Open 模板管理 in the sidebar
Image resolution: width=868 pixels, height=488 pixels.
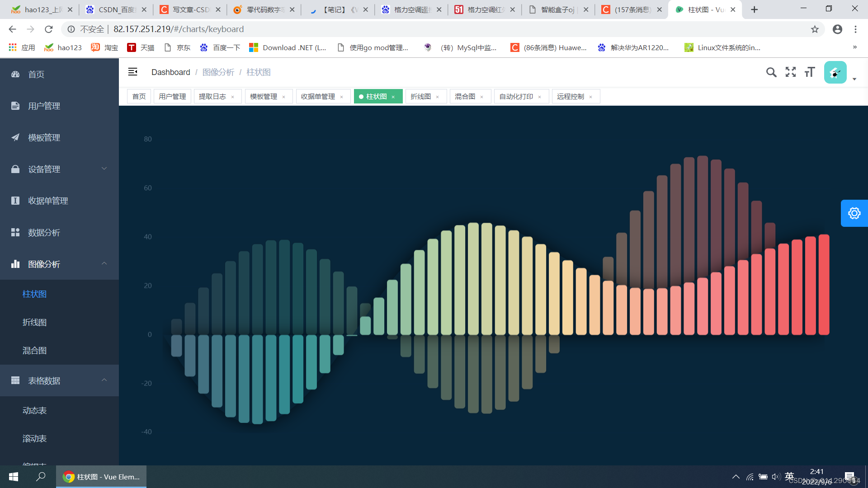coord(44,138)
